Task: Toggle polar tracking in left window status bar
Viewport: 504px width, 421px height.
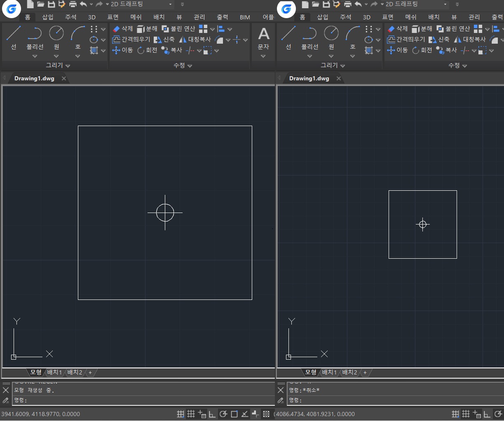Action: 223,414
